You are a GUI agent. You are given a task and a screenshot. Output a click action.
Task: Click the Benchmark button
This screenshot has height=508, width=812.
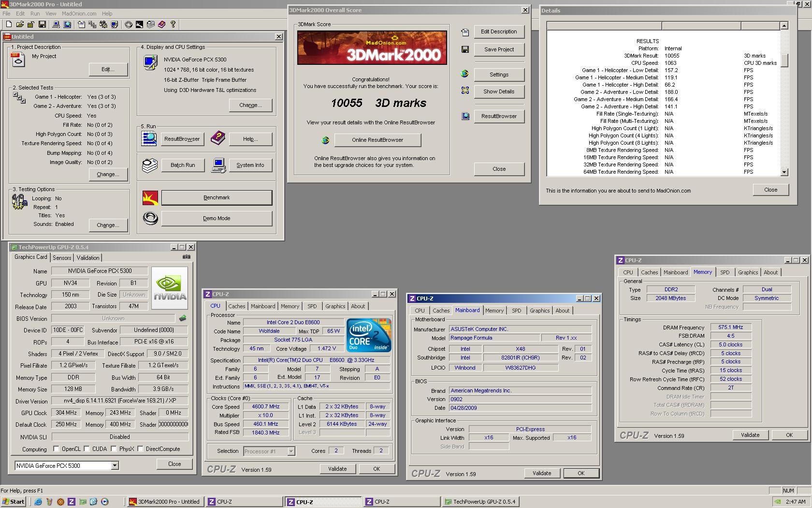(217, 197)
